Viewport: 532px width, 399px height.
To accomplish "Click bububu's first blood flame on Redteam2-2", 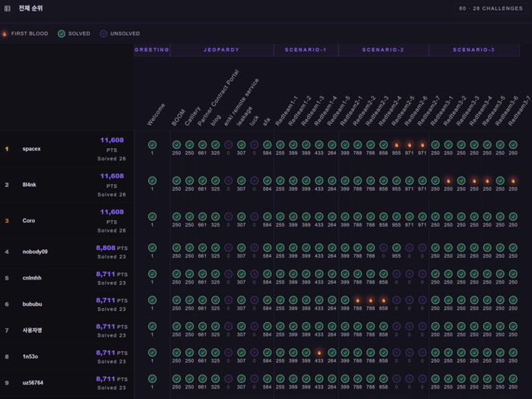I will tap(357, 300).
